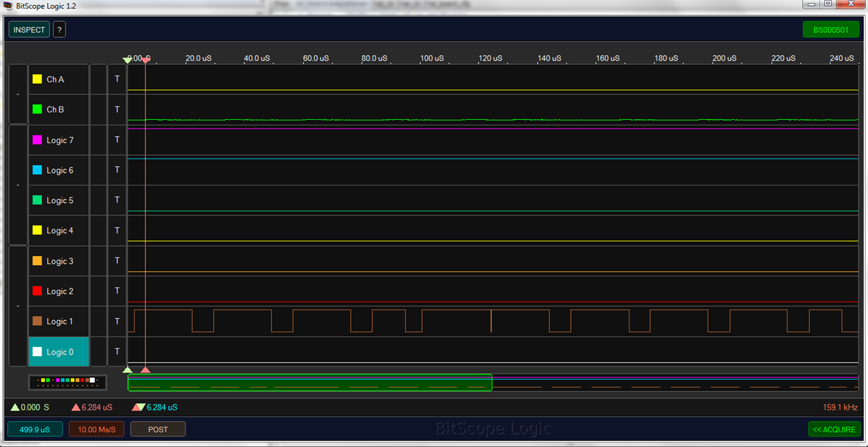Click the 20.0 uS ruler label

point(198,59)
